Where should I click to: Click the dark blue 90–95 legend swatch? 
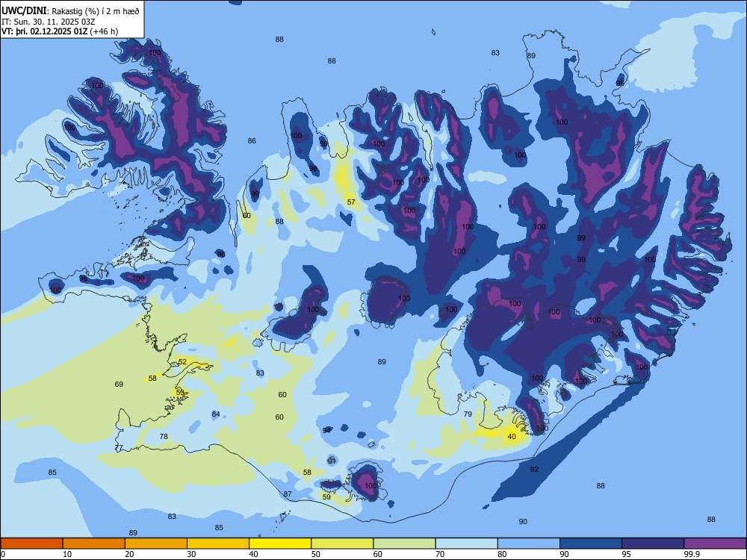pos(591,544)
